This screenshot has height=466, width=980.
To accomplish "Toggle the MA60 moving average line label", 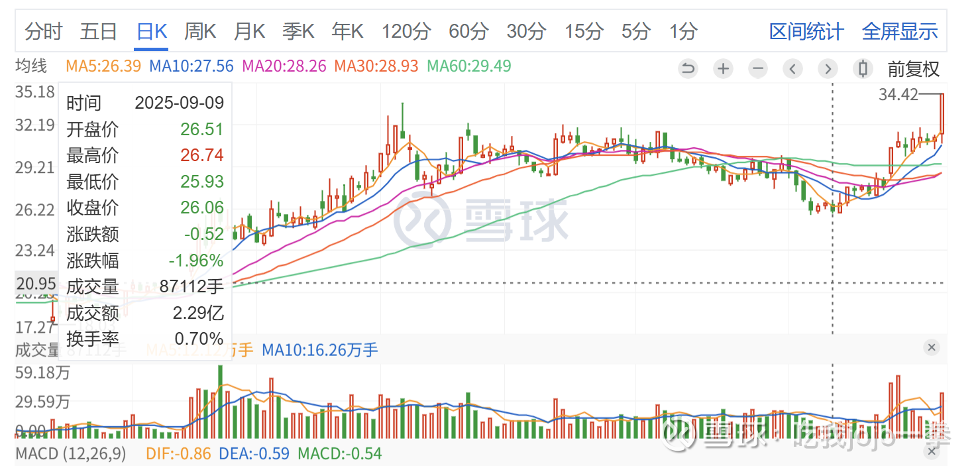I will [468, 66].
